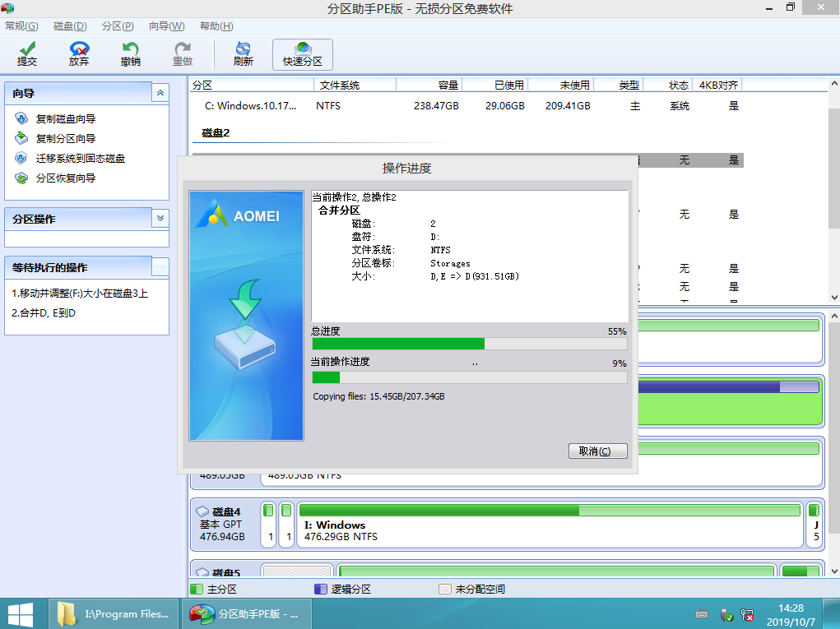Click the 提交 (Apply) toolbar icon
Screen dimensions: 840x629
27,54
